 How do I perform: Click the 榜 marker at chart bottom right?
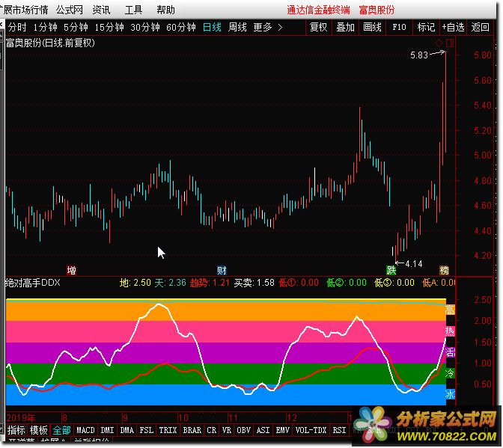(x=444, y=269)
